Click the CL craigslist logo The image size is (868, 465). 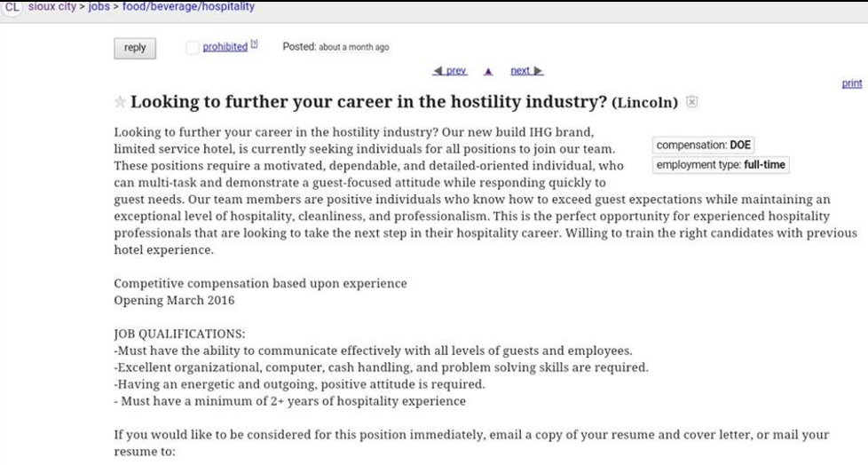pyautogui.click(x=12, y=7)
